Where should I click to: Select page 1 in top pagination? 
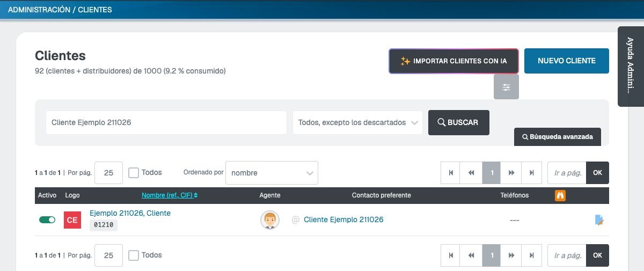[492, 173]
